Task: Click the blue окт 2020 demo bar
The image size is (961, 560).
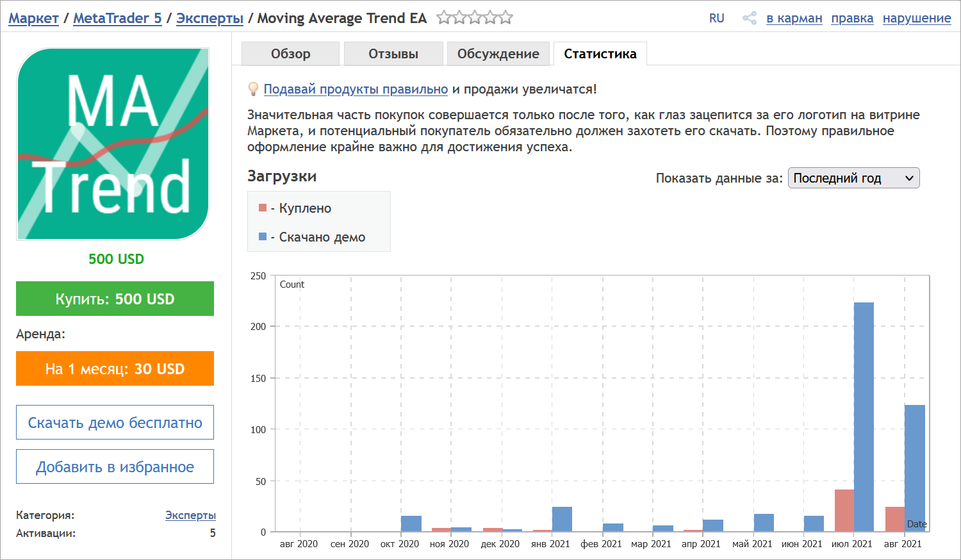Action: click(411, 523)
